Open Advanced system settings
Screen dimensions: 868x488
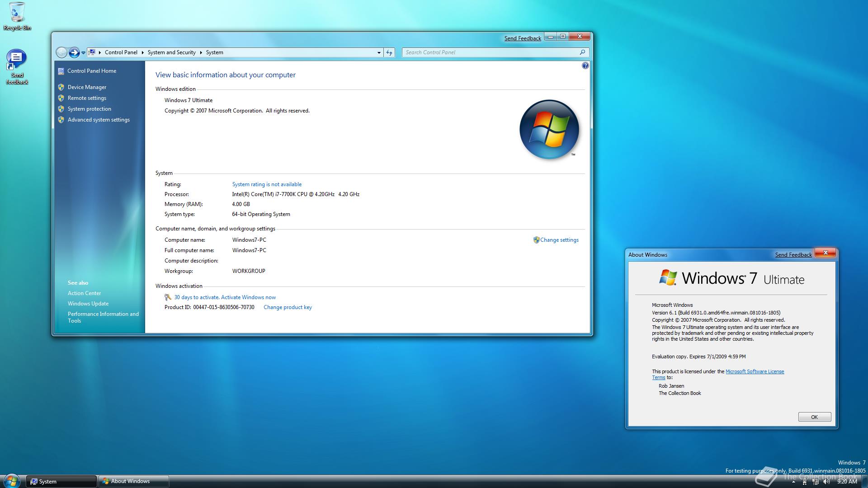point(99,120)
